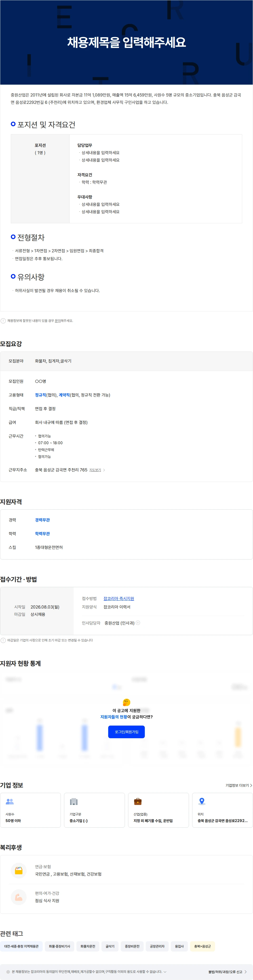Click the 탄력근무제 text
Screen dimensions: 253x980
(46, 450)
